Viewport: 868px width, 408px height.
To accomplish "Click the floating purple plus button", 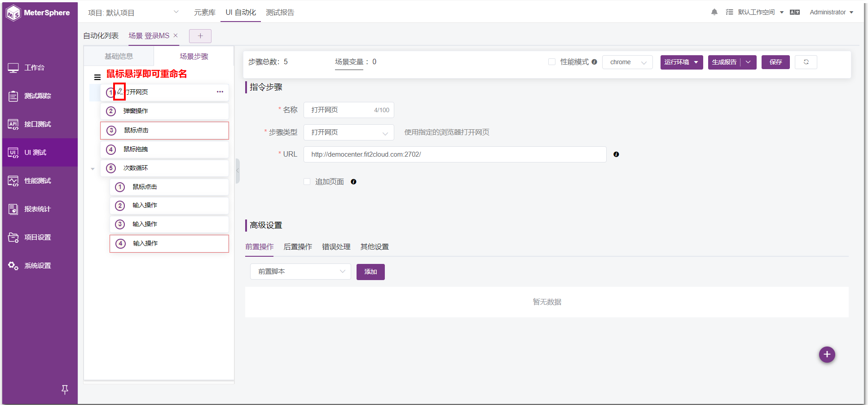I will pyautogui.click(x=827, y=355).
